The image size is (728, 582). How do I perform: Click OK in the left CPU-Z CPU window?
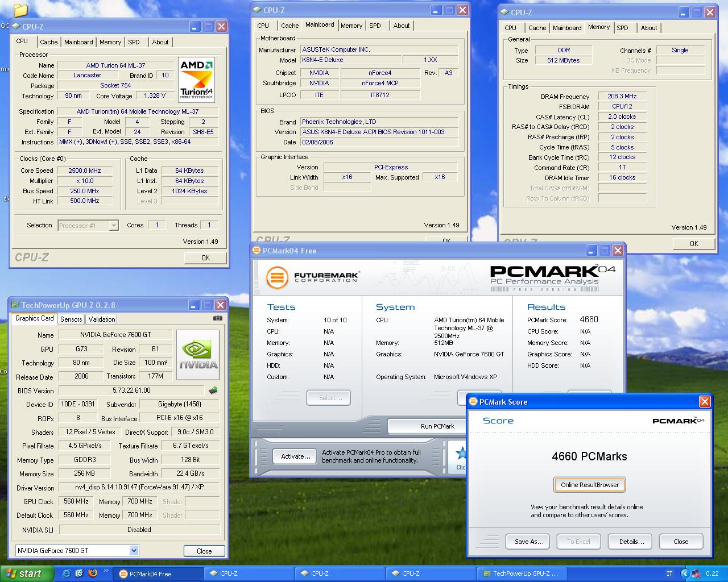tap(205, 257)
